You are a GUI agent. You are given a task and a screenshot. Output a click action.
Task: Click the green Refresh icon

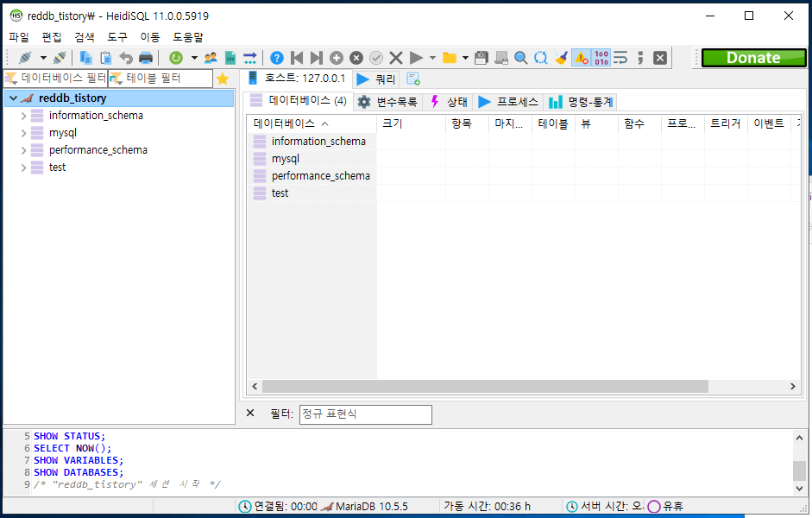pos(176,58)
